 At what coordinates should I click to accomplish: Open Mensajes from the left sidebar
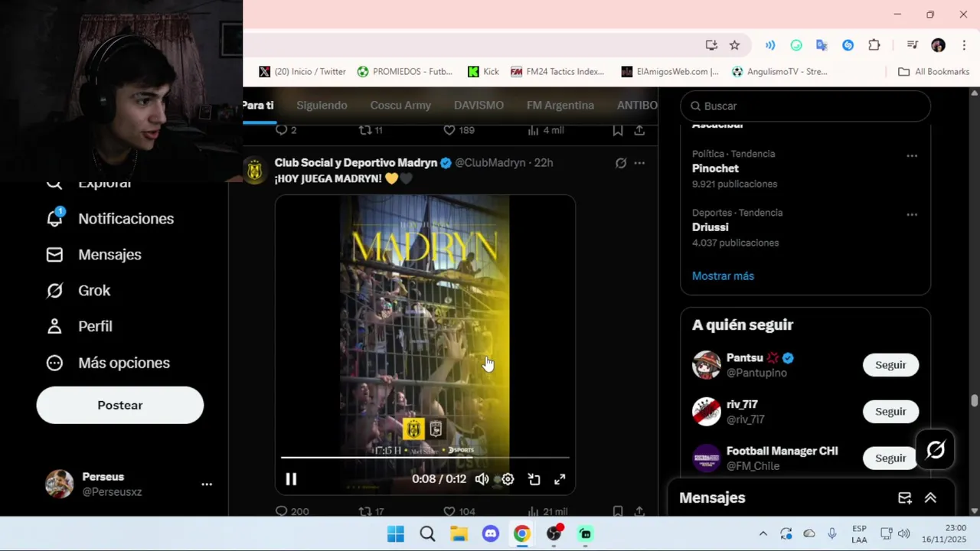[x=94, y=255]
